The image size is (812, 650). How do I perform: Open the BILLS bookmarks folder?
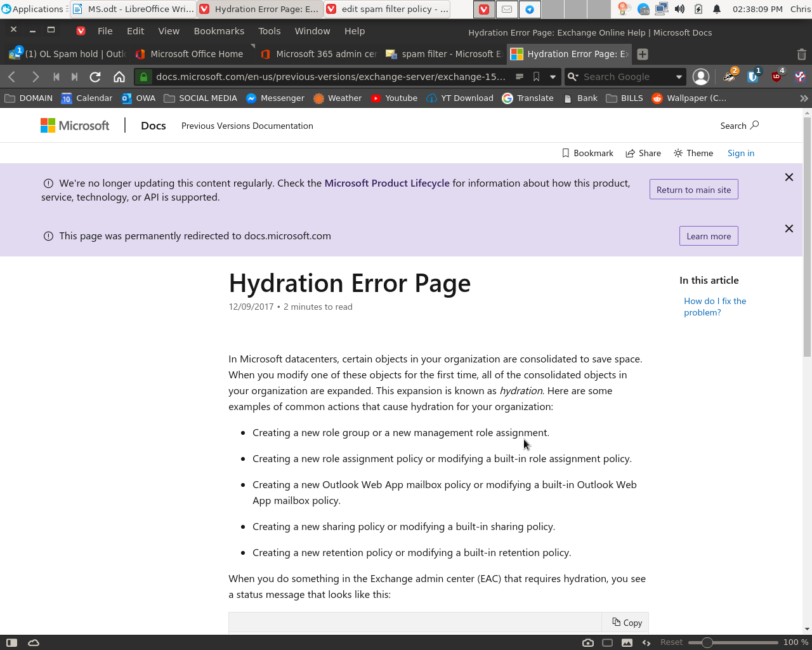point(625,98)
